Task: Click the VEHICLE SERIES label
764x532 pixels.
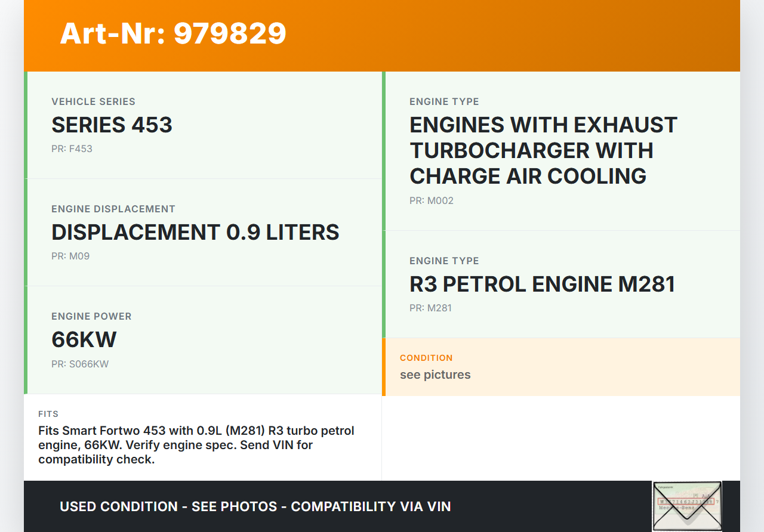Action: tap(93, 101)
